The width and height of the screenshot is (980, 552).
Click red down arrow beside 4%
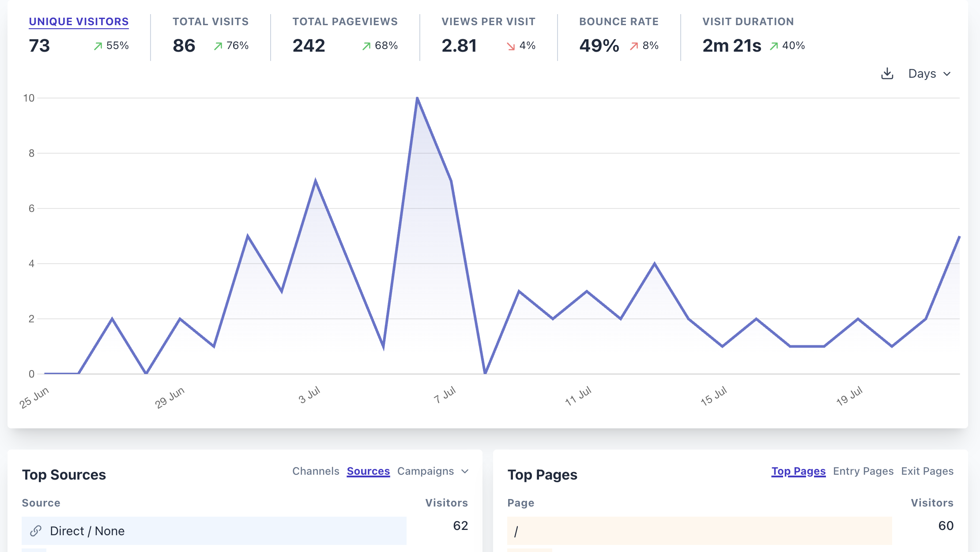[x=511, y=46]
